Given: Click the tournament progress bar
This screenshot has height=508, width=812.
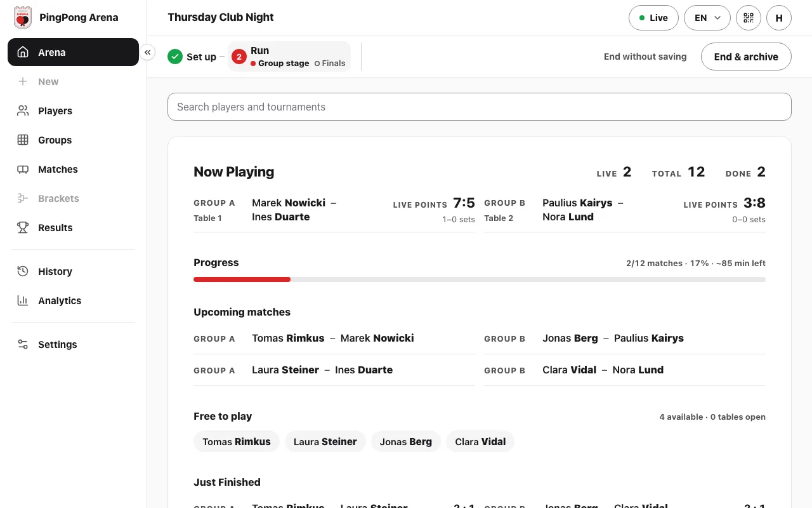Looking at the screenshot, I should pos(480,279).
